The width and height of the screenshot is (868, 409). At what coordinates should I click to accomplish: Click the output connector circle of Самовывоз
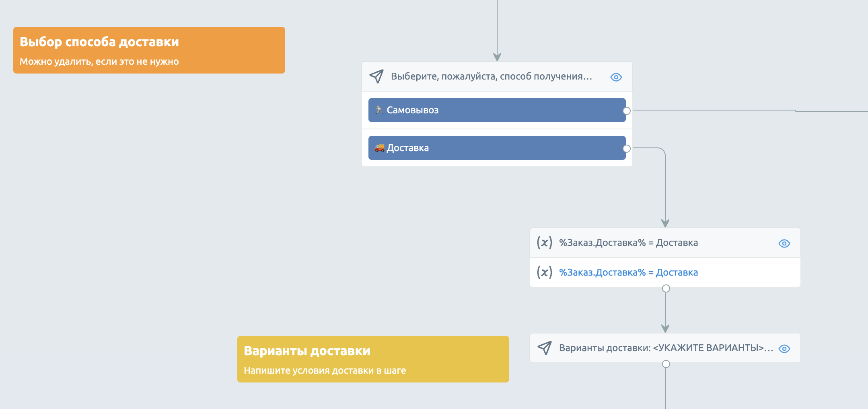(627, 111)
